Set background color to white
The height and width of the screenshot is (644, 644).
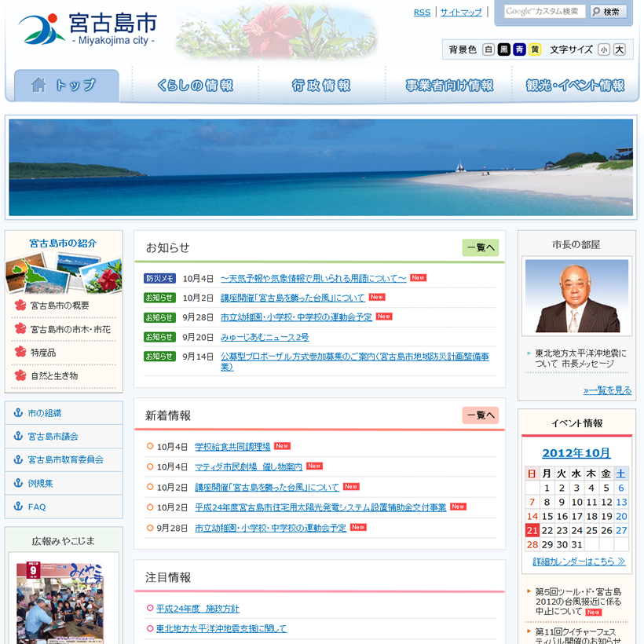coord(488,49)
